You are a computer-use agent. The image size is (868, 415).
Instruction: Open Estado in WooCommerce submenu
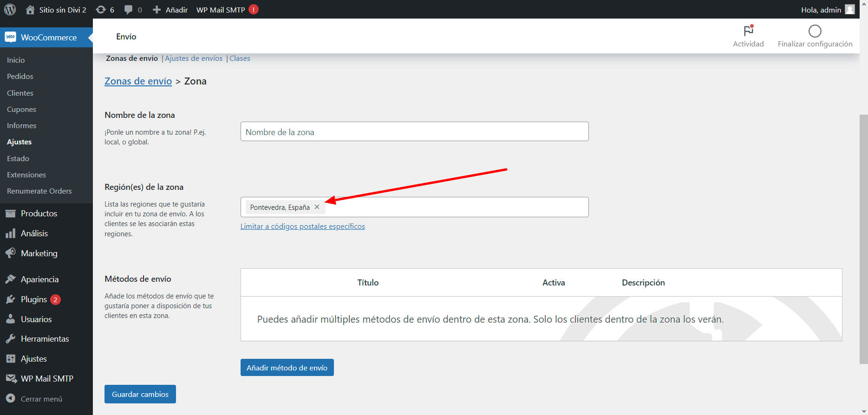18,158
